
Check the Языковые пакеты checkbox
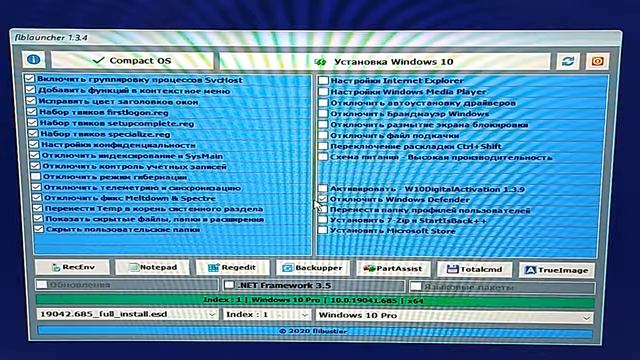pyautogui.click(x=416, y=287)
